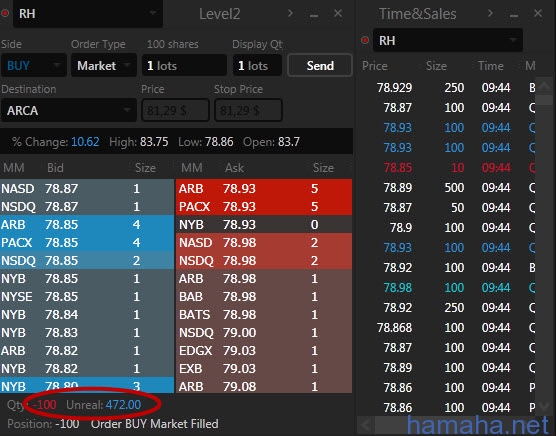Click the Send order button

[x=320, y=66]
